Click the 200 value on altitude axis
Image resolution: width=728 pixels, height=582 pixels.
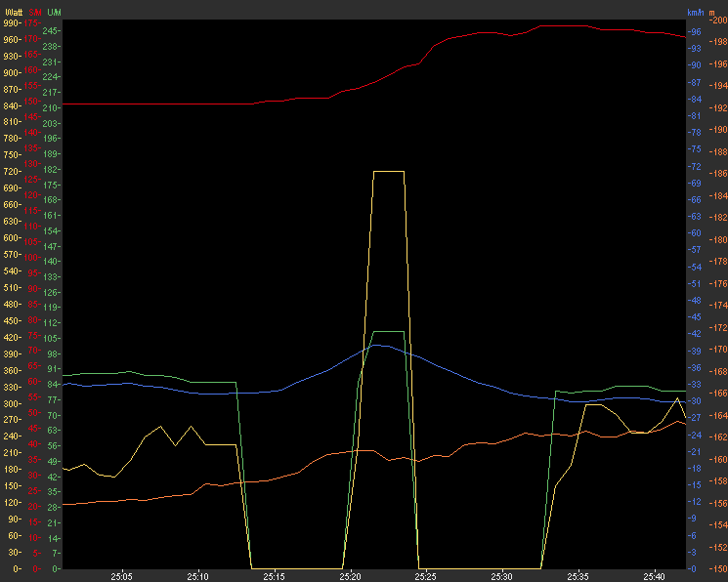(717, 22)
